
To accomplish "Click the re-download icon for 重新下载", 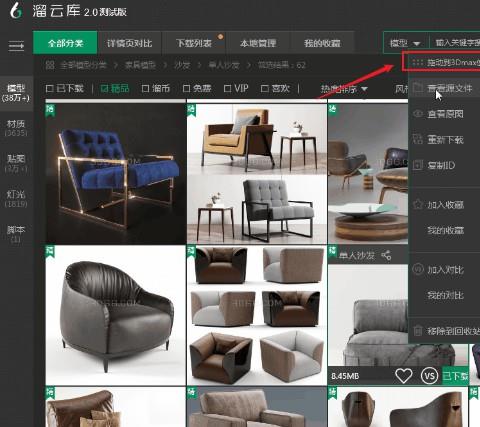I will [418, 139].
